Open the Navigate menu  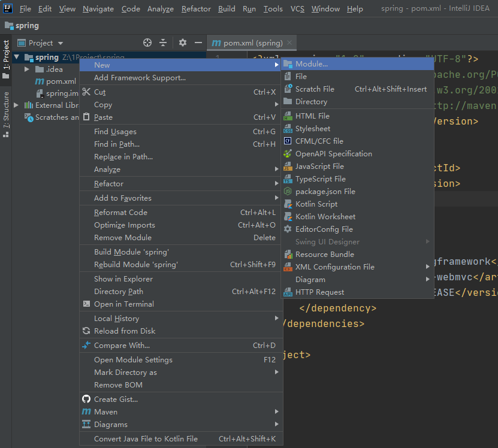[x=98, y=9]
